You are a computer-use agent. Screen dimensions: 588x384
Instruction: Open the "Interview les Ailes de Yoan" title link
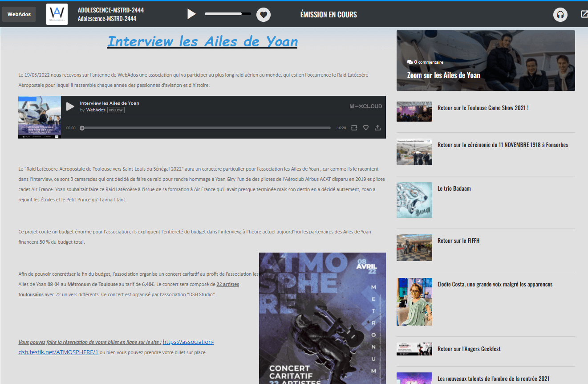click(203, 41)
